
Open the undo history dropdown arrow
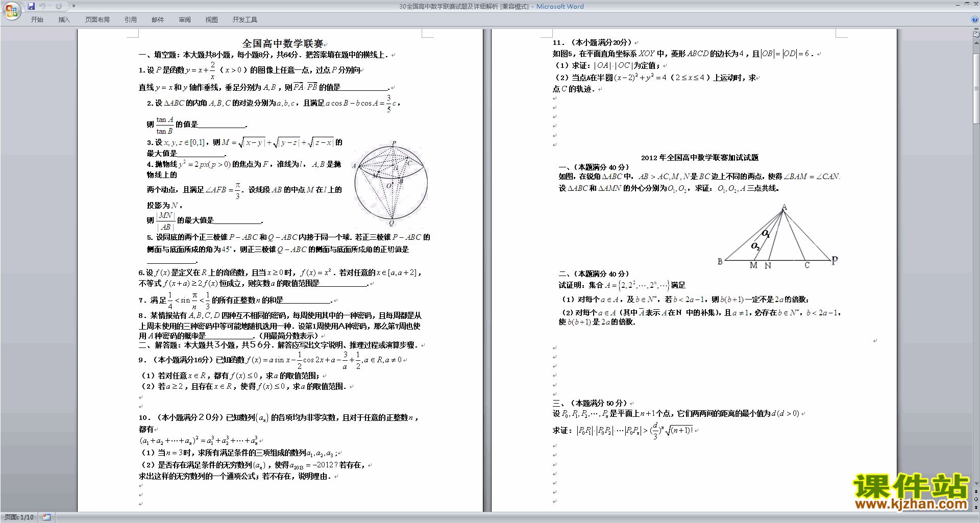click(x=50, y=6)
